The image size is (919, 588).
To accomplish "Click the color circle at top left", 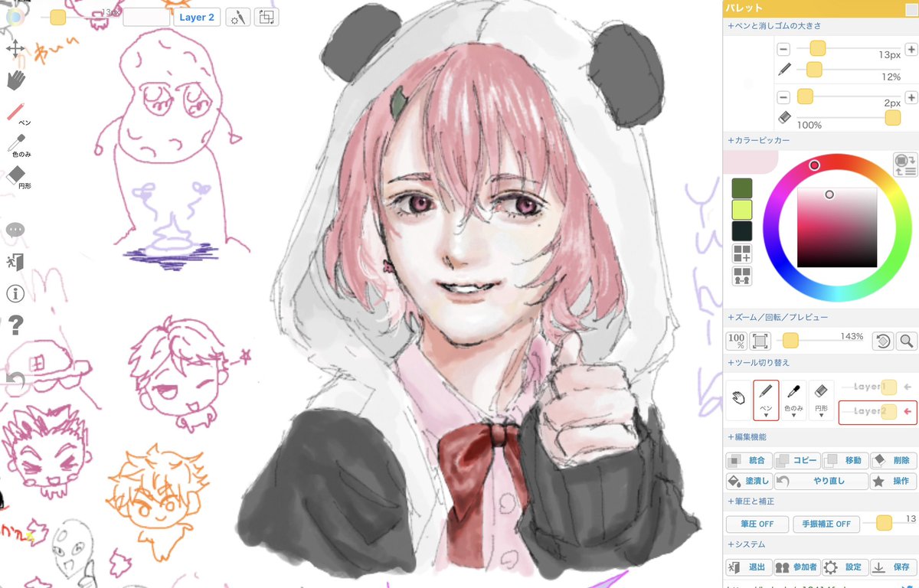I will point(14,17).
